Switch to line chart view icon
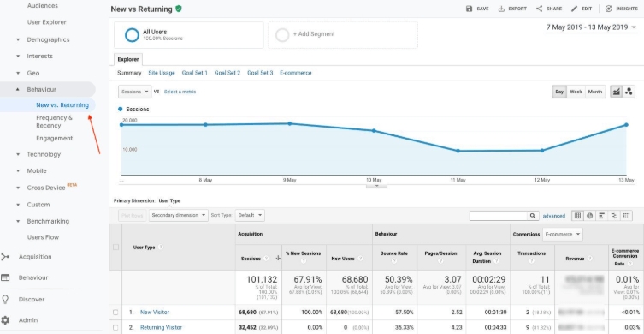This screenshot has height=334, width=644. point(616,92)
